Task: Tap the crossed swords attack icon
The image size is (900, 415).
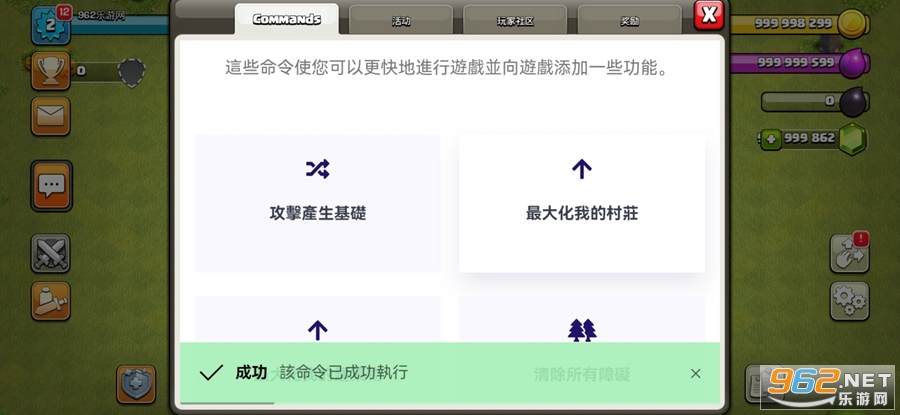Action: tap(51, 253)
